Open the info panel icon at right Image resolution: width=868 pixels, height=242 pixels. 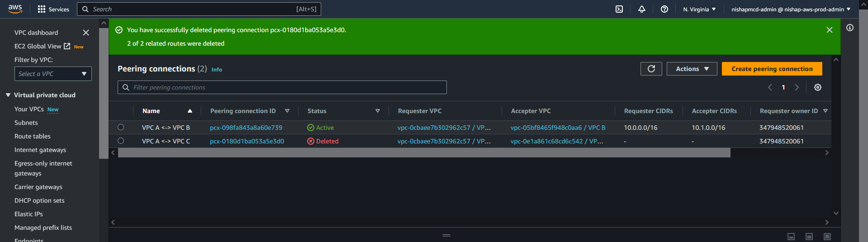pyautogui.click(x=849, y=28)
